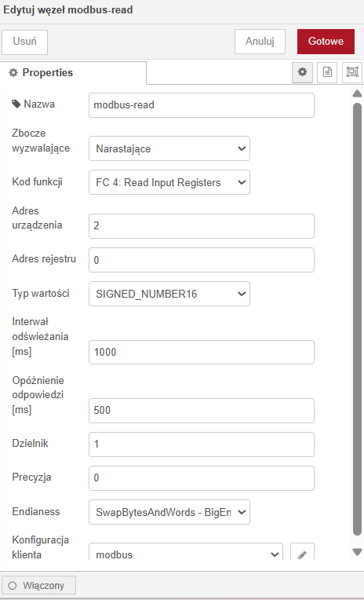The height and width of the screenshot is (600, 364).
Task: Open node appearance icon
Action: coord(351,72)
